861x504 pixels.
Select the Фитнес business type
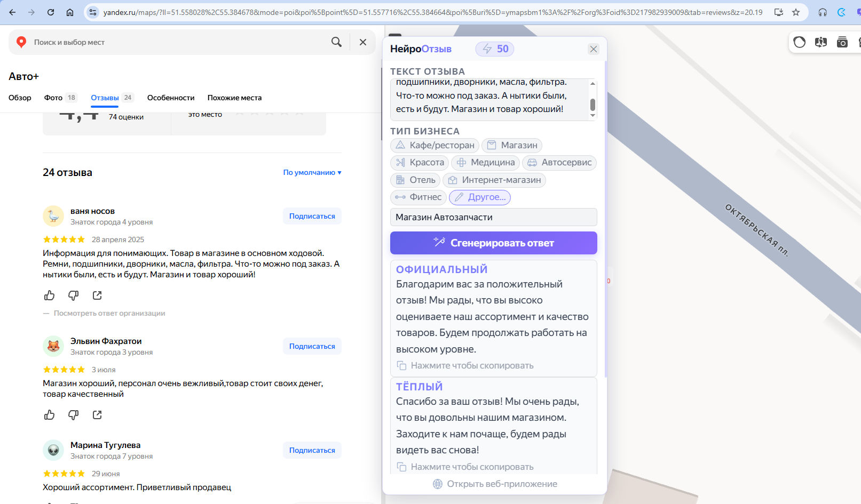pyautogui.click(x=418, y=197)
